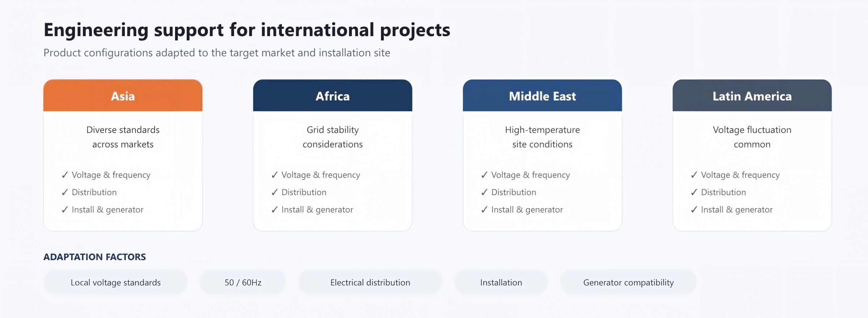The width and height of the screenshot is (868, 318).
Task: Click 'High-temperature site conditions' text
Action: click(x=542, y=137)
